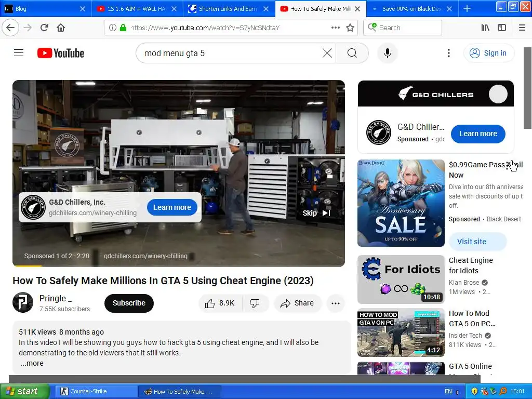
Task: Open Pringle _ channel name link
Action: click(x=55, y=298)
